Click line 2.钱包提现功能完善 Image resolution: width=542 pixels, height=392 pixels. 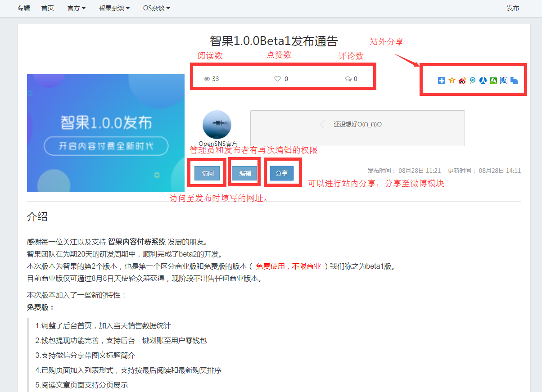[x=121, y=340]
